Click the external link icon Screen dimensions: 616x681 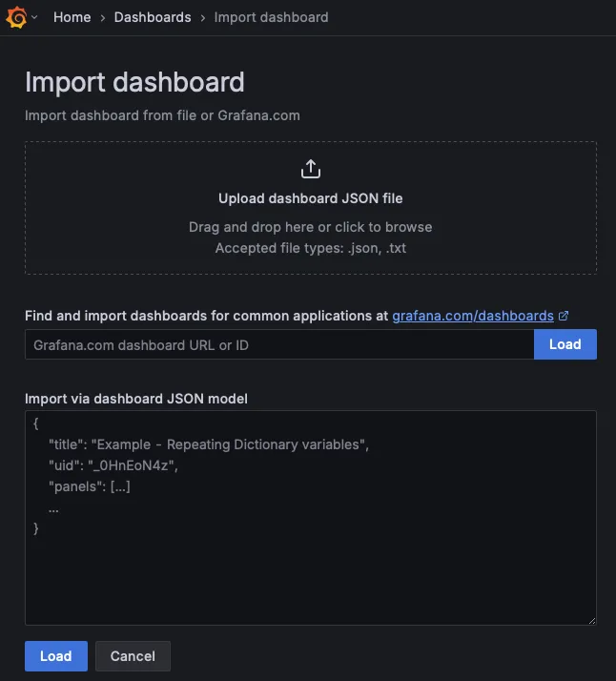(564, 315)
